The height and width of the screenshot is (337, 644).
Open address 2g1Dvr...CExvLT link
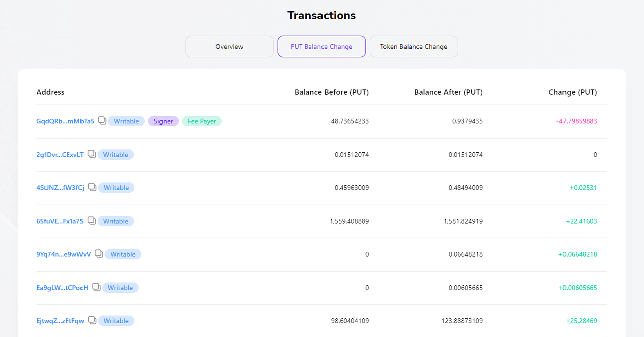click(x=60, y=155)
